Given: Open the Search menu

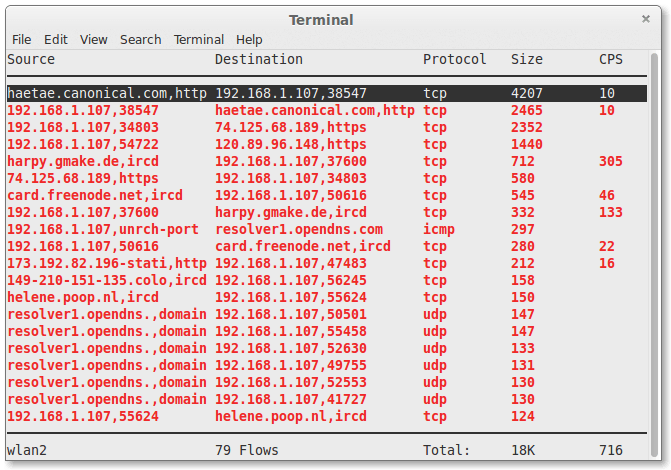Looking at the screenshot, I should (x=140, y=40).
